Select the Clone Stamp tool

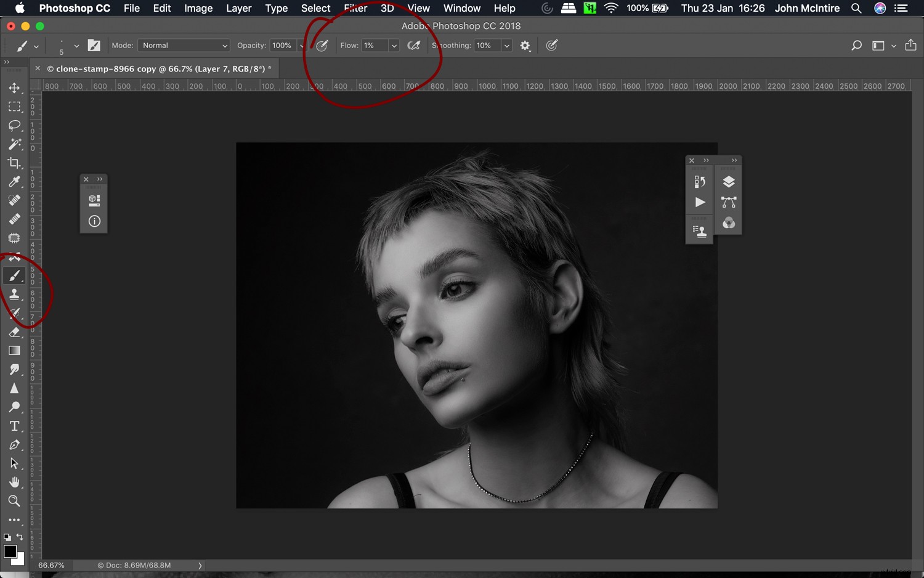click(15, 294)
